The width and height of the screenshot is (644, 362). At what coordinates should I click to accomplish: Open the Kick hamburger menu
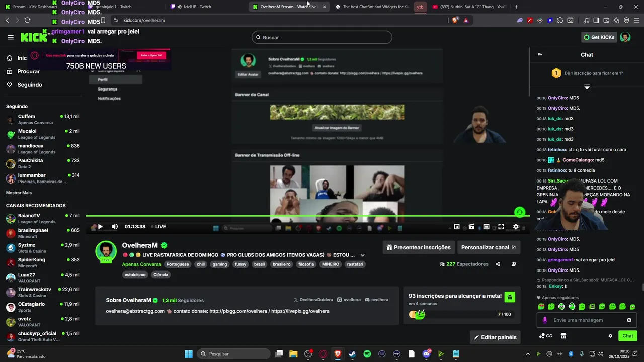pyautogui.click(x=11, y=37)
